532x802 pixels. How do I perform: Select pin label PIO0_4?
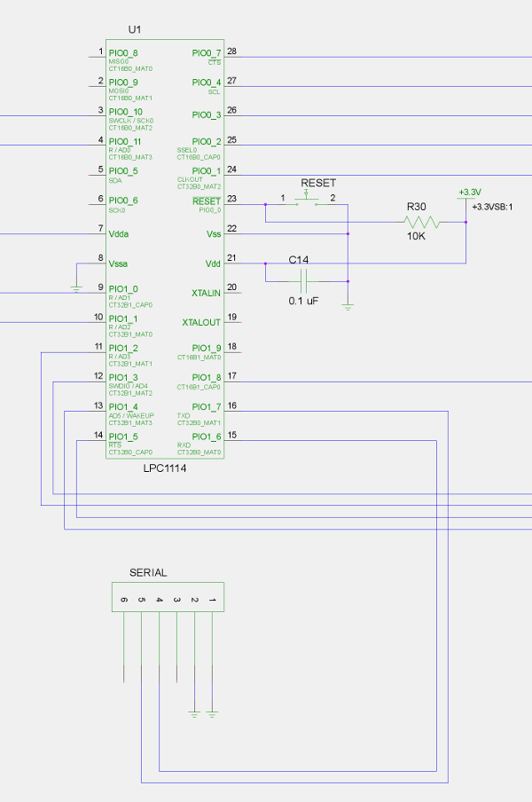207,83
